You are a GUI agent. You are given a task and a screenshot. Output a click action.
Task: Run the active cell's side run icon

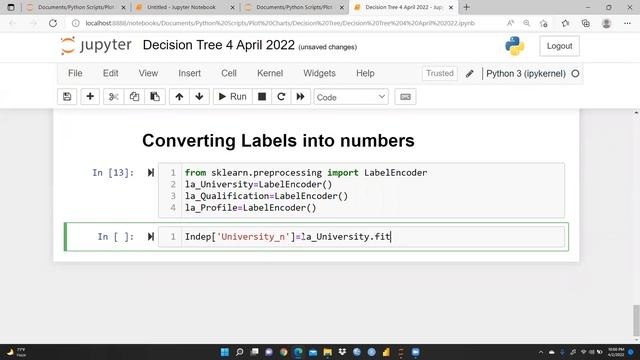151,237
